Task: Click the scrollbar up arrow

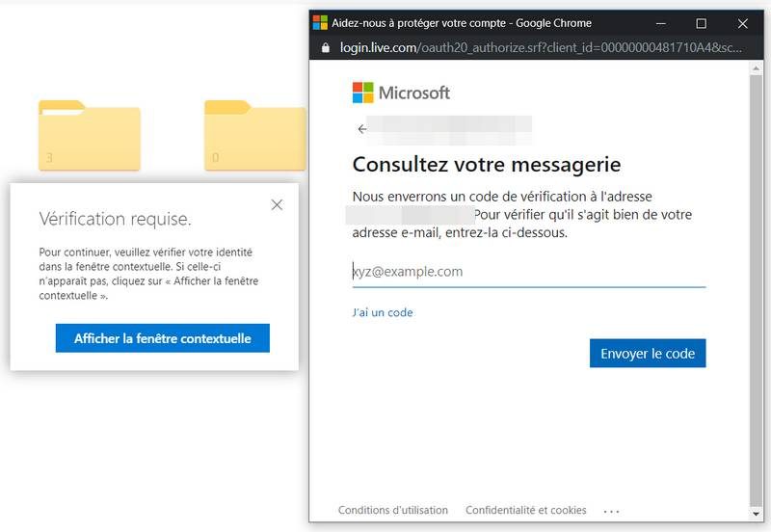Action: 756,68
